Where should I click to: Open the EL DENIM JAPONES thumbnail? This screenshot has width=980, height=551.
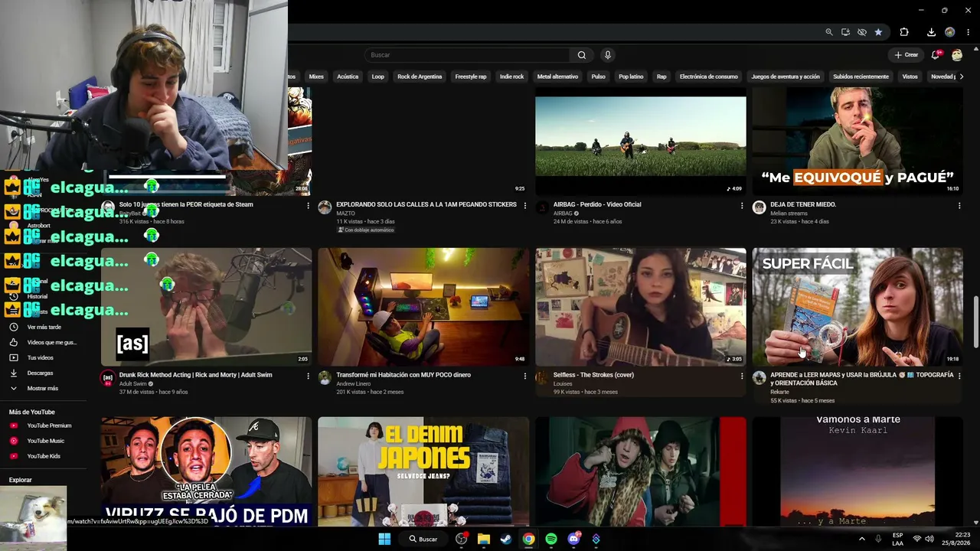click(423, 471)
